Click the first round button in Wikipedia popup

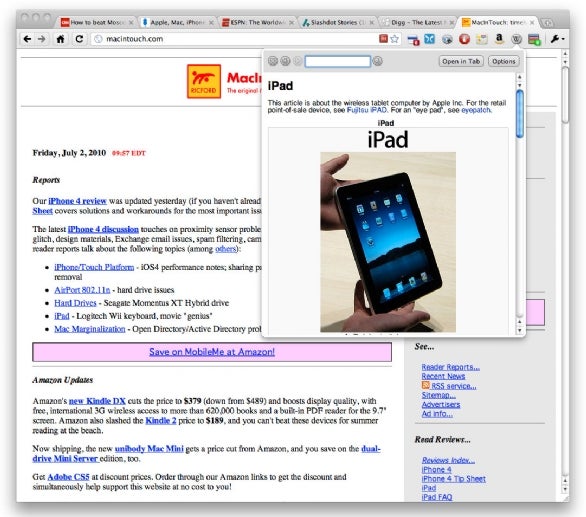[273, 61]
